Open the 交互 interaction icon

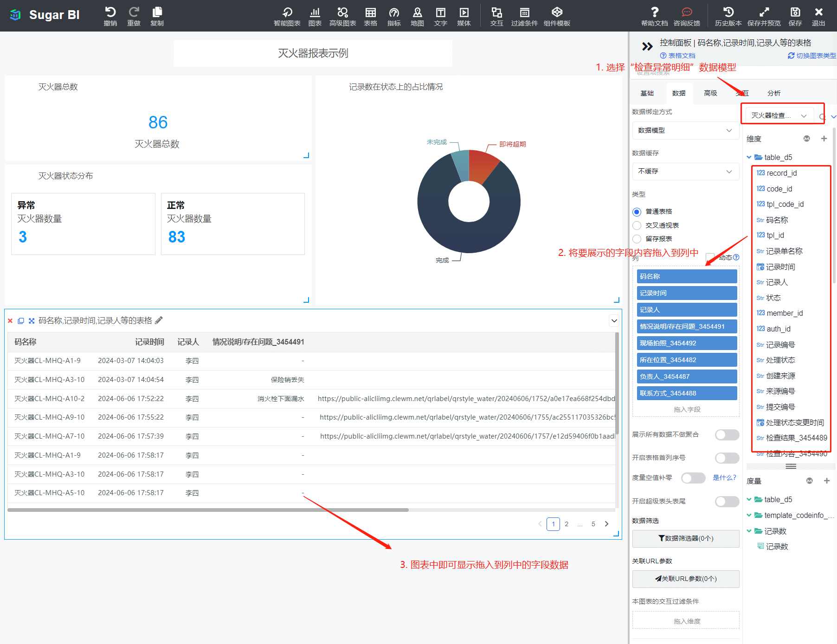click(496, 12)
